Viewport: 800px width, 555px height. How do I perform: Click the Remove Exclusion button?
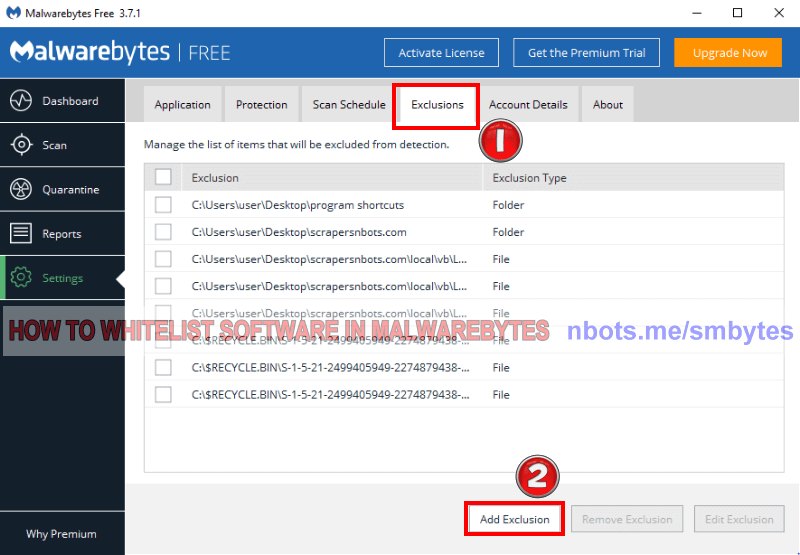627,519
